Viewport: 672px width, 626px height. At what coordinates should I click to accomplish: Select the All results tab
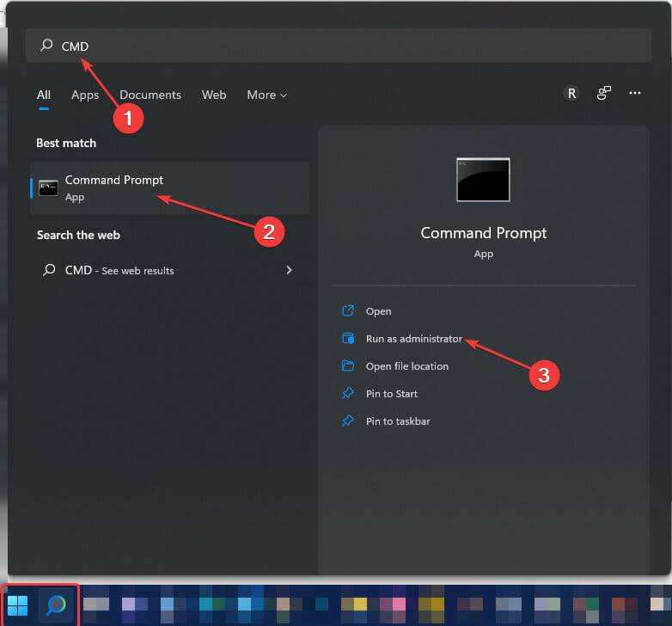(44, 95)
